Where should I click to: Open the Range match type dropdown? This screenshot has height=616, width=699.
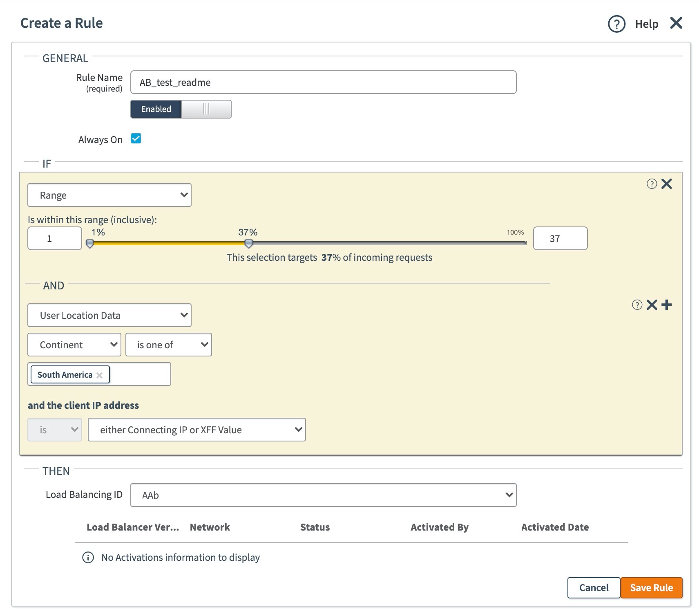109,195
